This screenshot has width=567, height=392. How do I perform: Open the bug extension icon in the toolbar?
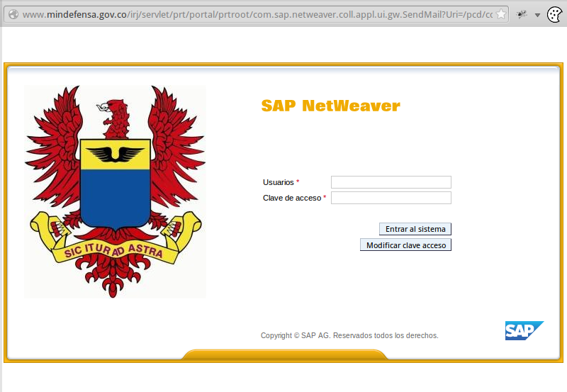[522, 14]
